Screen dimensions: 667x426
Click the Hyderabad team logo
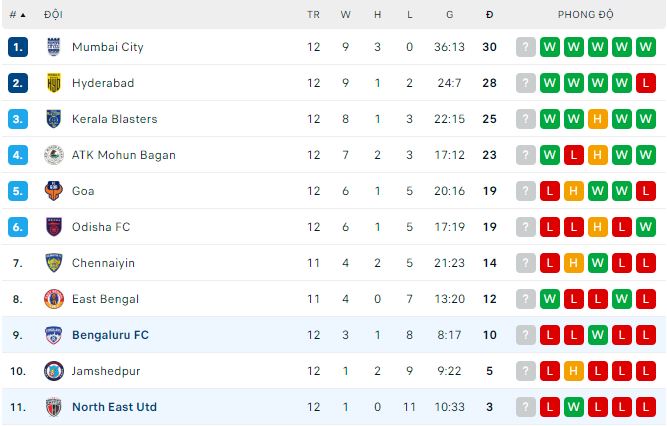pos(54,83)
